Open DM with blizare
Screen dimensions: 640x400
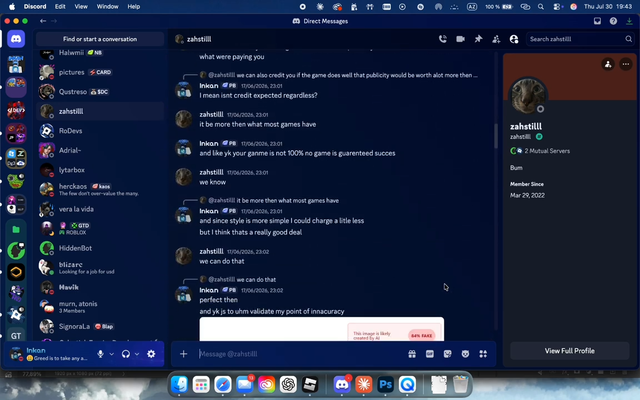pos(100,268)
